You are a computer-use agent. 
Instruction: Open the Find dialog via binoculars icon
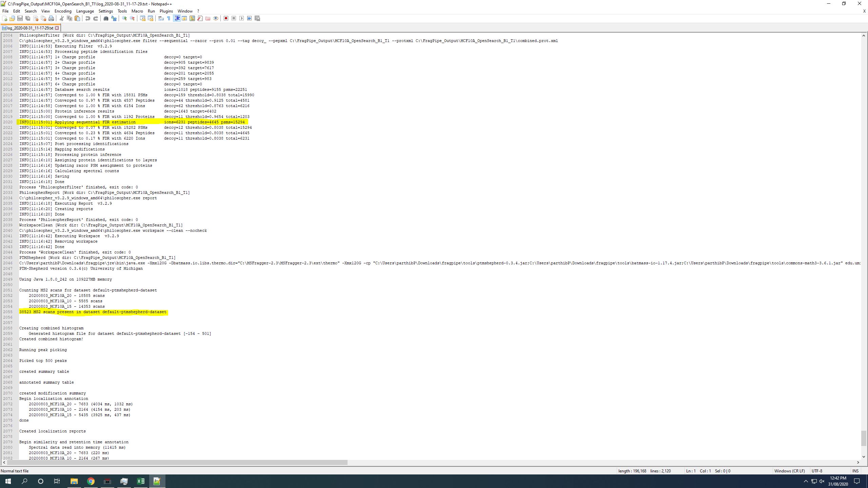[106, 19]
